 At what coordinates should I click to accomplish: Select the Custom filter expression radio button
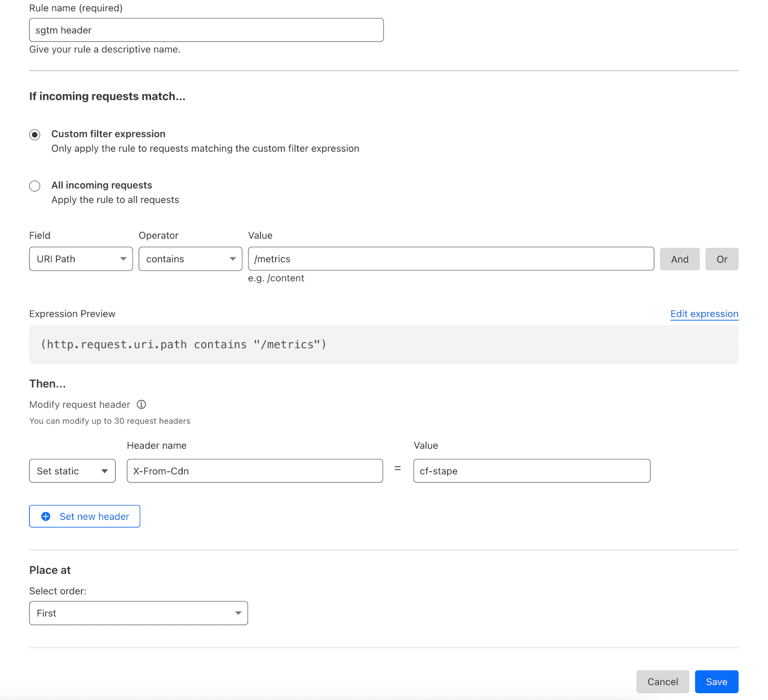pyautogui.click(x=35, y=135)
